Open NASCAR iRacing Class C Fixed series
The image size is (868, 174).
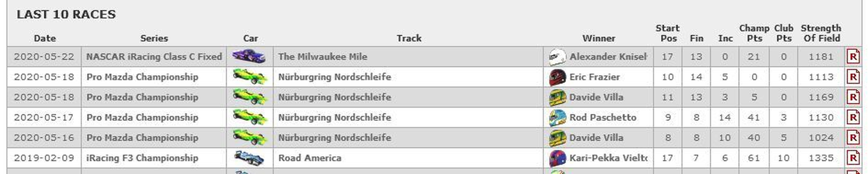(154, 56)
